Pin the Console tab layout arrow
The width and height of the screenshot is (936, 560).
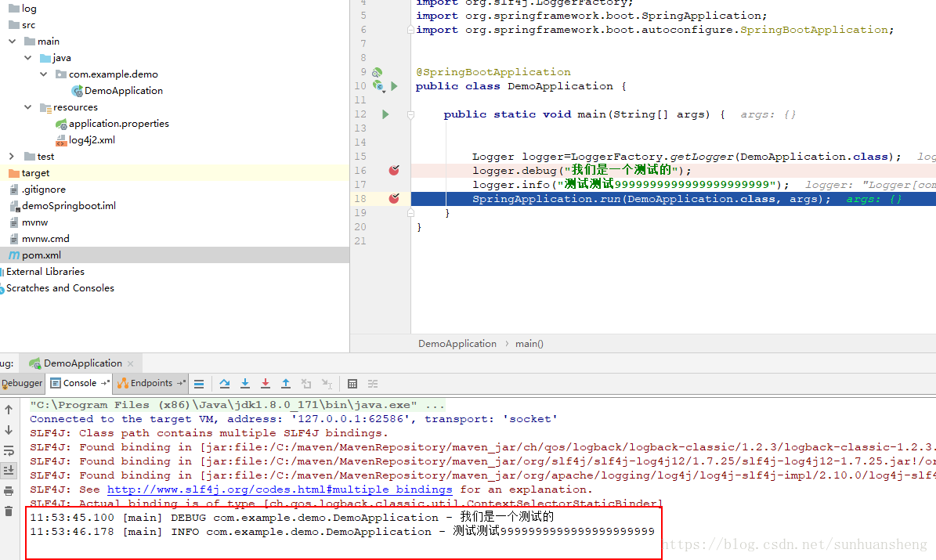point(105,383)
